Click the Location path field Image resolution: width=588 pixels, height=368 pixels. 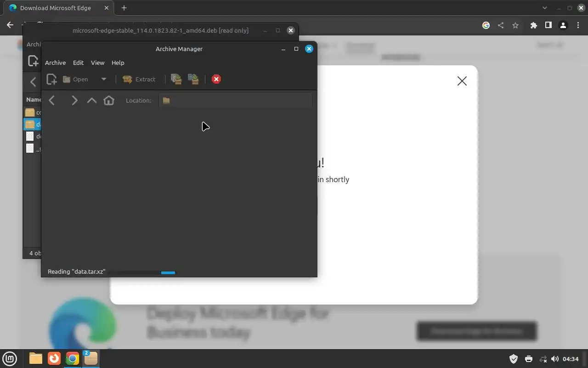[235, 100]
